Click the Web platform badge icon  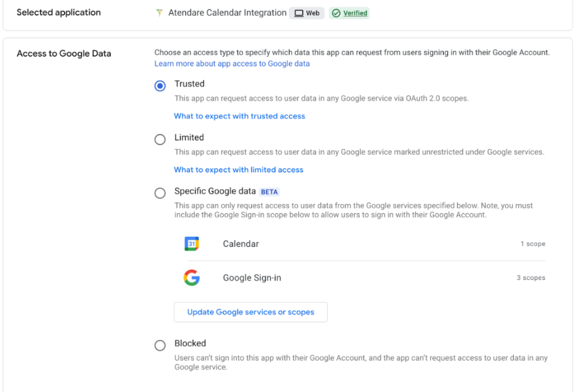(299, 13)
